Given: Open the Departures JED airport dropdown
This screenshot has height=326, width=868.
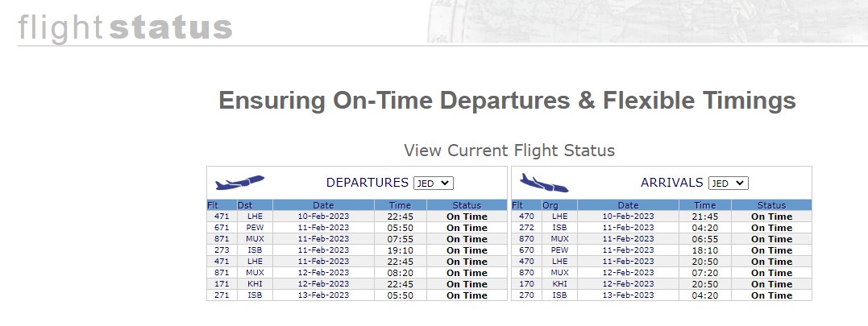Looking at the screenshot, I should point(434,184).
